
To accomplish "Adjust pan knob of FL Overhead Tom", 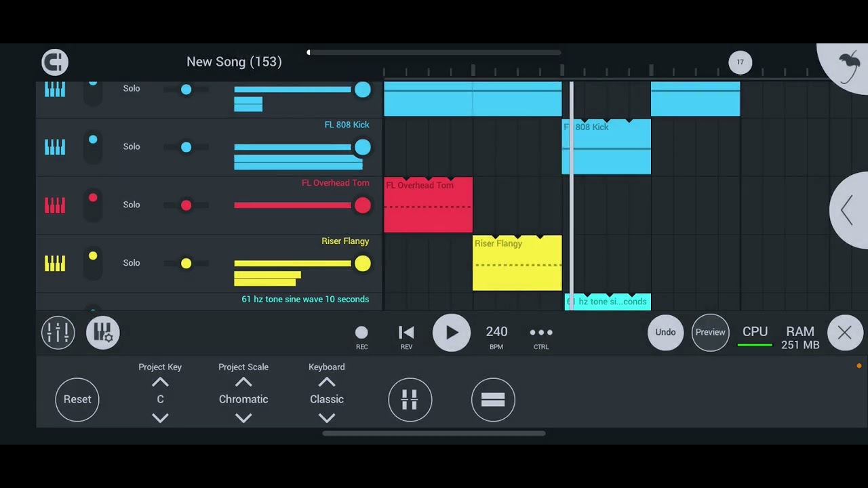I will tap(186, 205).
